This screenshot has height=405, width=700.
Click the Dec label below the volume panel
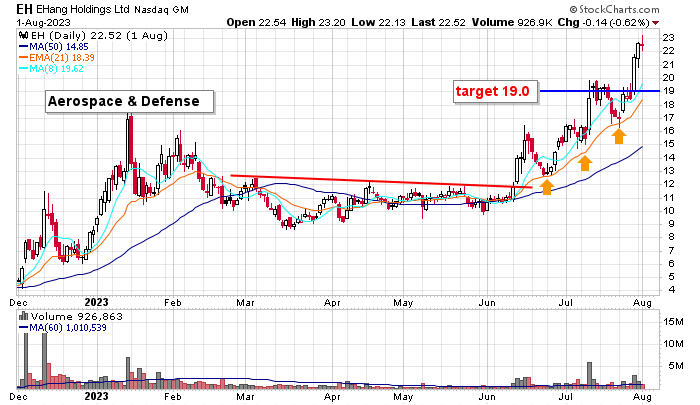18,397
